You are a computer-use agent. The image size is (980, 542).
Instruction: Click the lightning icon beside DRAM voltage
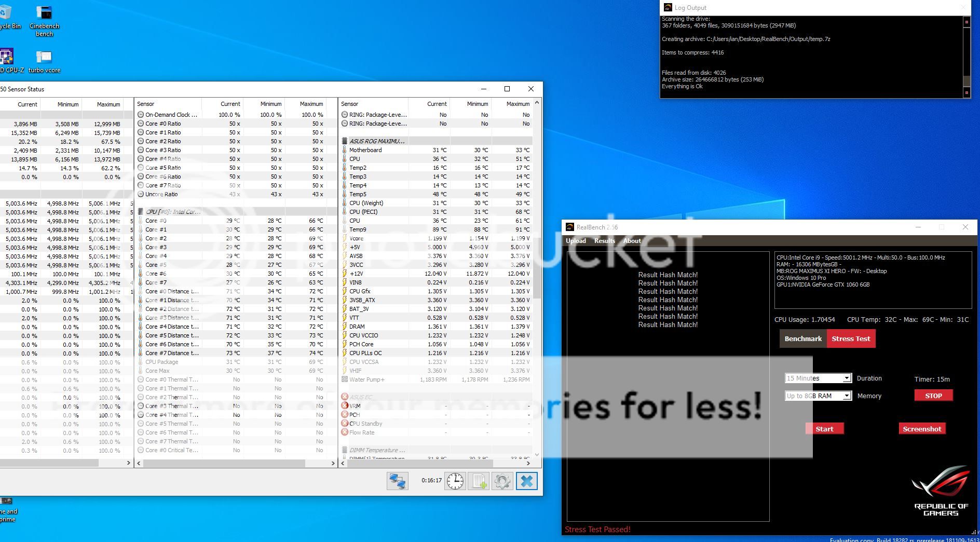(x=345, y=327)
